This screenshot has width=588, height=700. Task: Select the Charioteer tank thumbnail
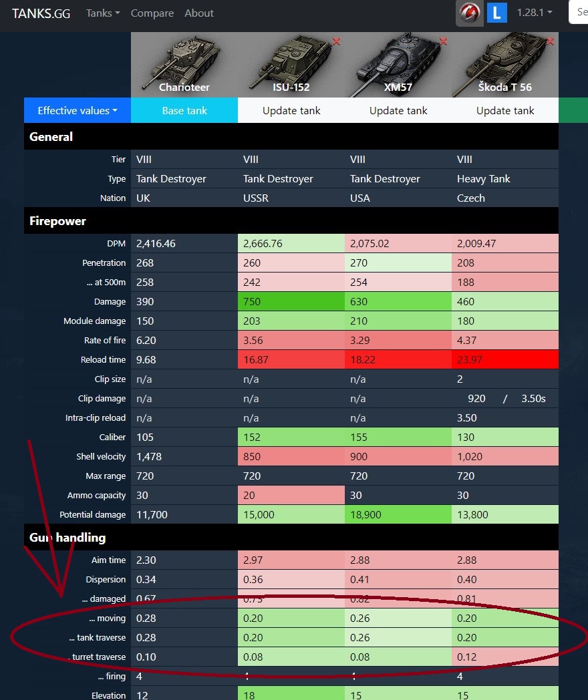coord(184,65)
